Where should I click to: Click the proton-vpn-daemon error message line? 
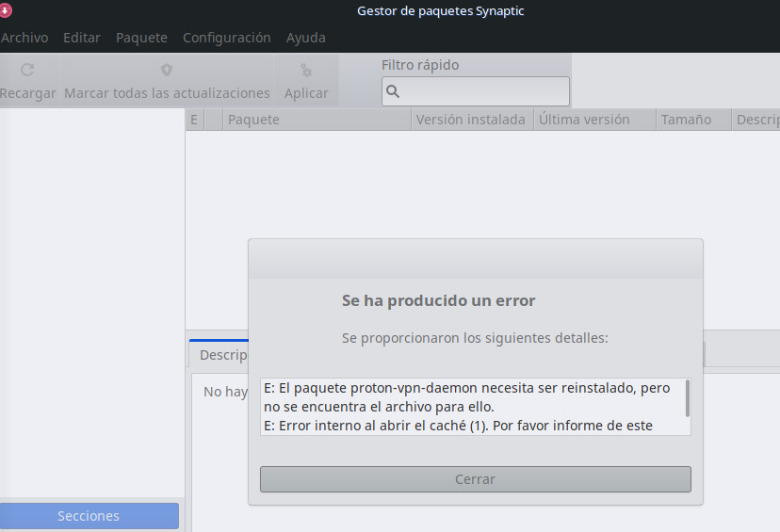[x=466, y=397]
